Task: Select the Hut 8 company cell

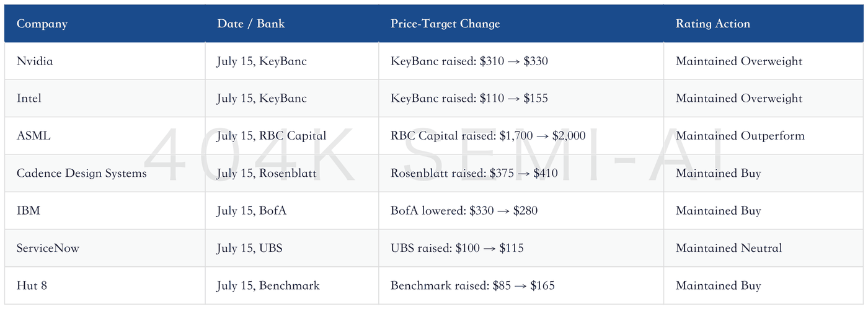Action: point(105,285)
